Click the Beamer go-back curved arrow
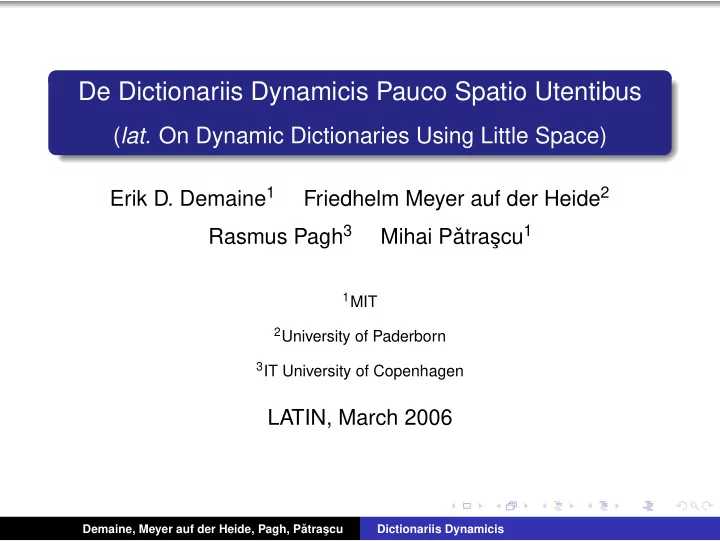This screenshot has height=541, width=720. coord(682,506)
